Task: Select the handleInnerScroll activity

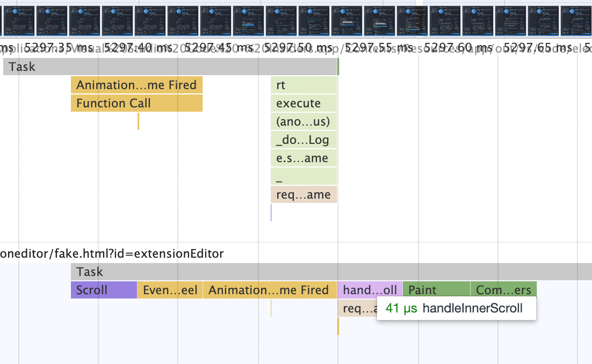Action: tap(369, 290)
